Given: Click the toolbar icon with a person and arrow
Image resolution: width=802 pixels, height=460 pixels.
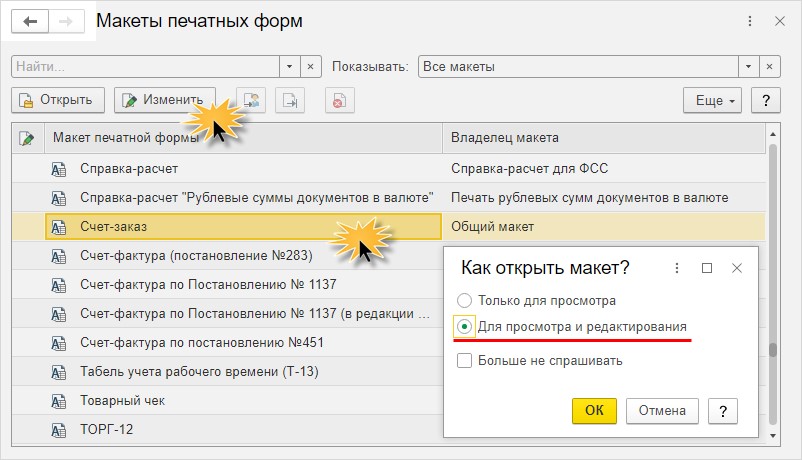Looking at the screenshot, I should pos(251,100).
